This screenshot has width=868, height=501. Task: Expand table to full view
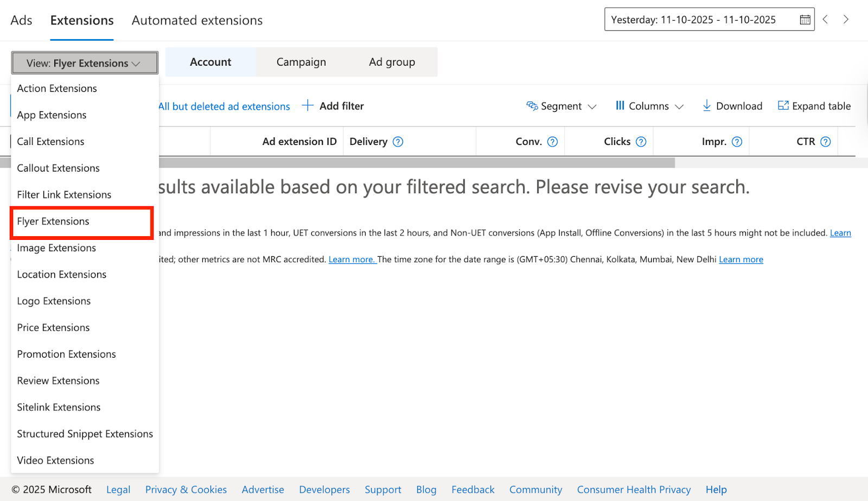(x=814, y=106)
